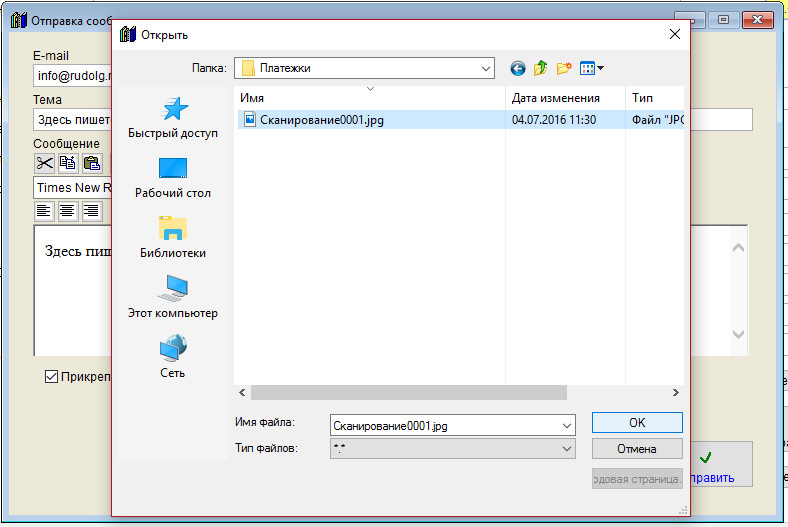
Task: Maximize the Отправка сообщения window
Action: 723,20
